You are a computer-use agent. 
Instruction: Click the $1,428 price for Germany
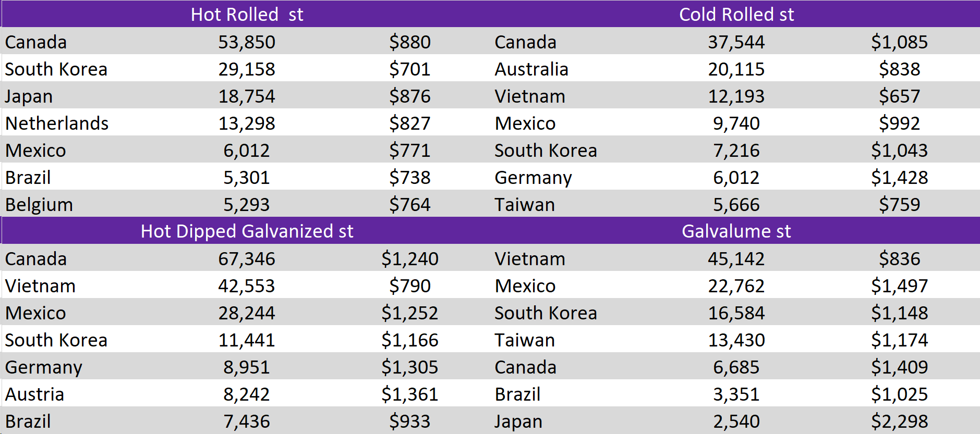[x=899, y=177]
